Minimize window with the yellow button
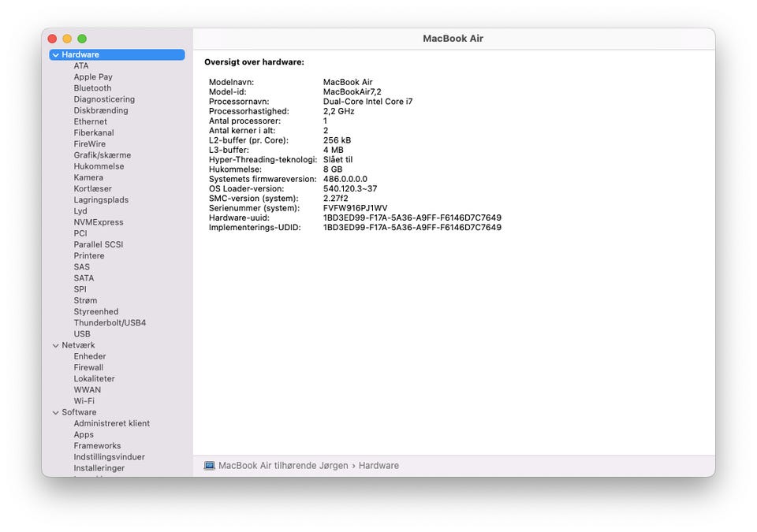Image resolution: width=757 pixels, height=532 pixels. 67,39
